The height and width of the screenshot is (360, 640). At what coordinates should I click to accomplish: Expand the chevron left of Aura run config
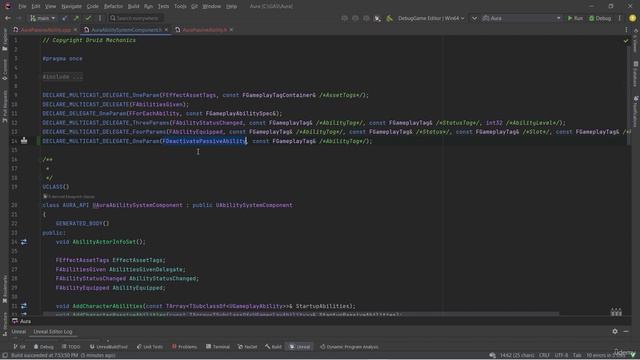click(x=474, y=18)
